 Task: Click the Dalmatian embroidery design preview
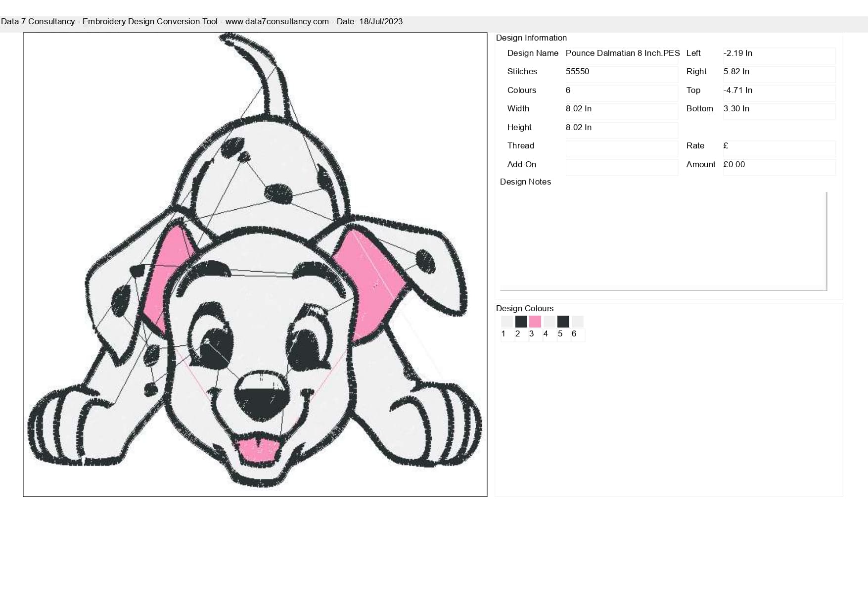255,265
